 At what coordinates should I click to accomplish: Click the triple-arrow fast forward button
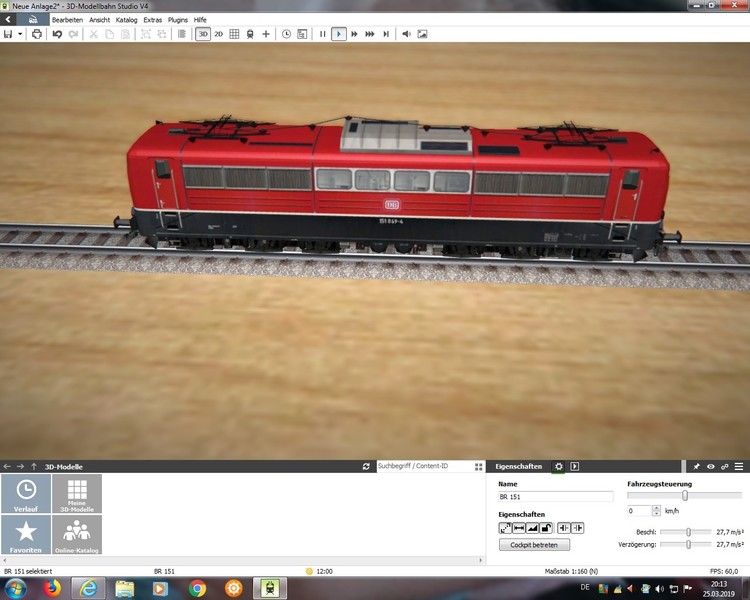point(370,34)
